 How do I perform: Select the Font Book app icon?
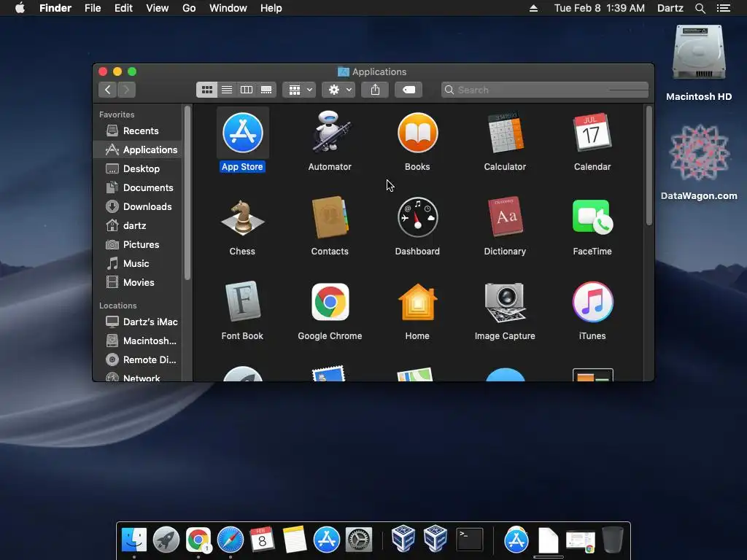[242, 302]
